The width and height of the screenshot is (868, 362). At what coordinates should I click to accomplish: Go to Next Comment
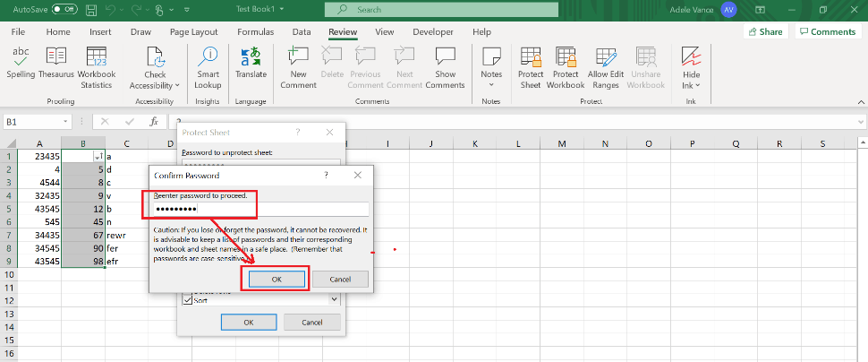pos(404,67)
